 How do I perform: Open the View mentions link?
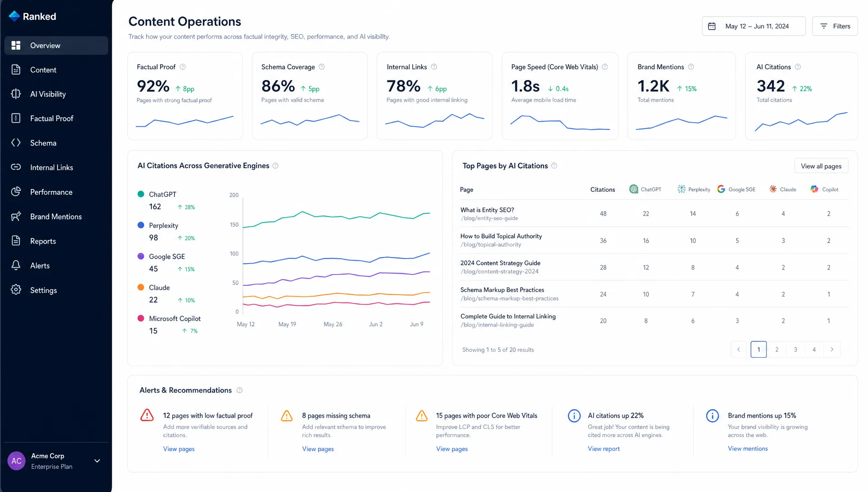(748, 449)
